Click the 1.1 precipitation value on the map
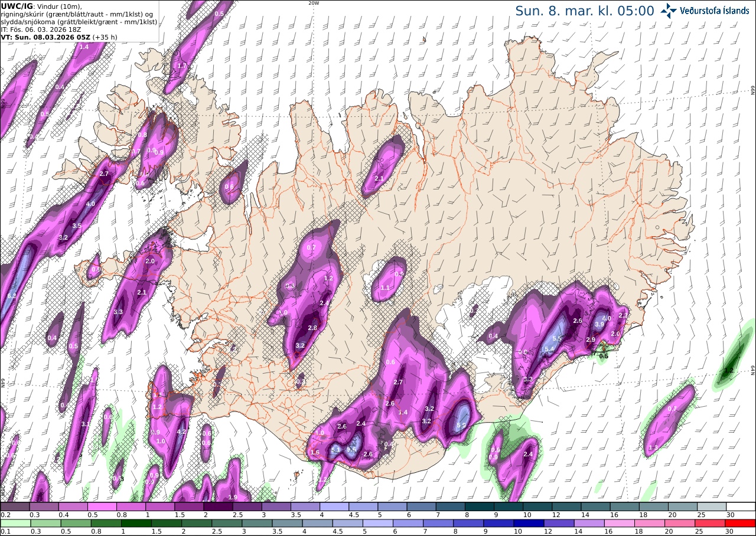The width and height of the screenshot is (756, 536). click(x=386, y=288)
